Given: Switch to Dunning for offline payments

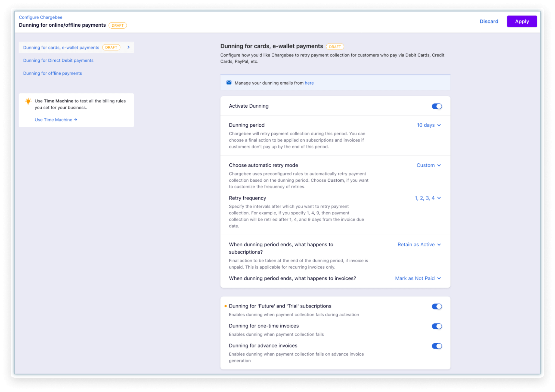Looking at the screenshot, I should click(52, 73).
